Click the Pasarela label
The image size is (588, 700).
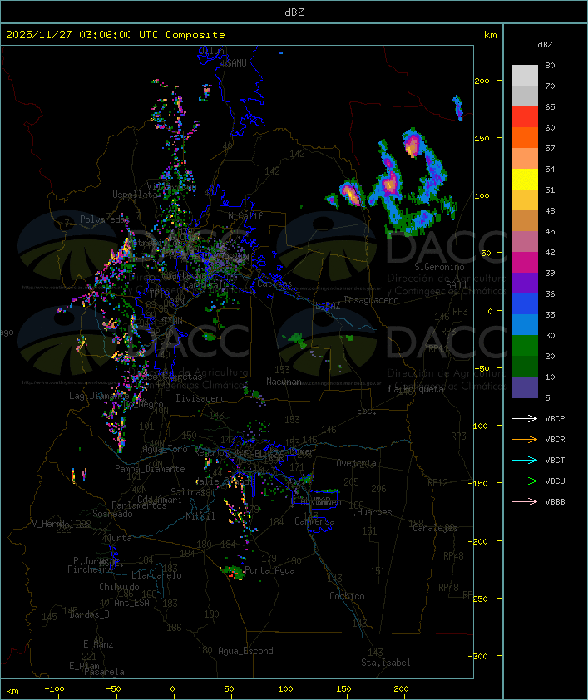[x=104, y=672]
